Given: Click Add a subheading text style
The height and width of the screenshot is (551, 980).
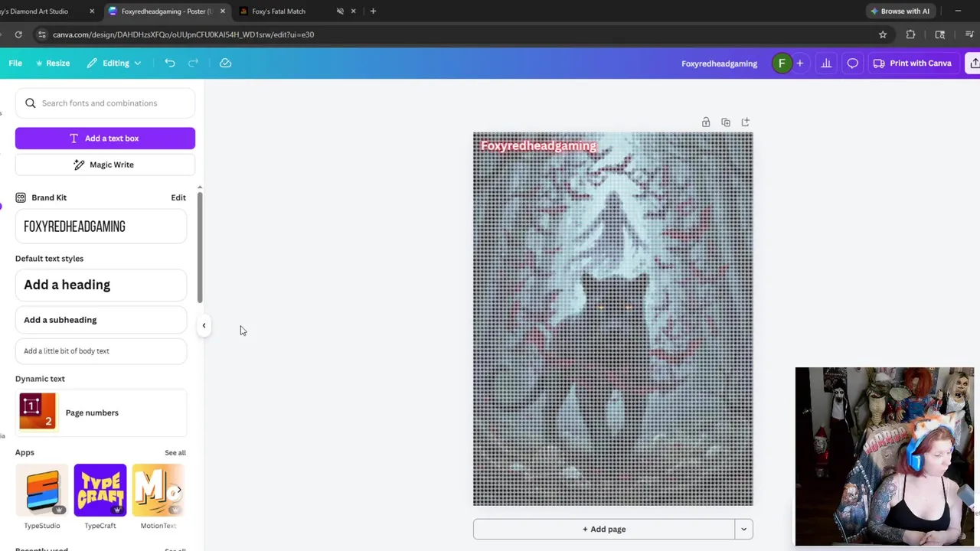Looking at the screenshot, I should [101, 320].
